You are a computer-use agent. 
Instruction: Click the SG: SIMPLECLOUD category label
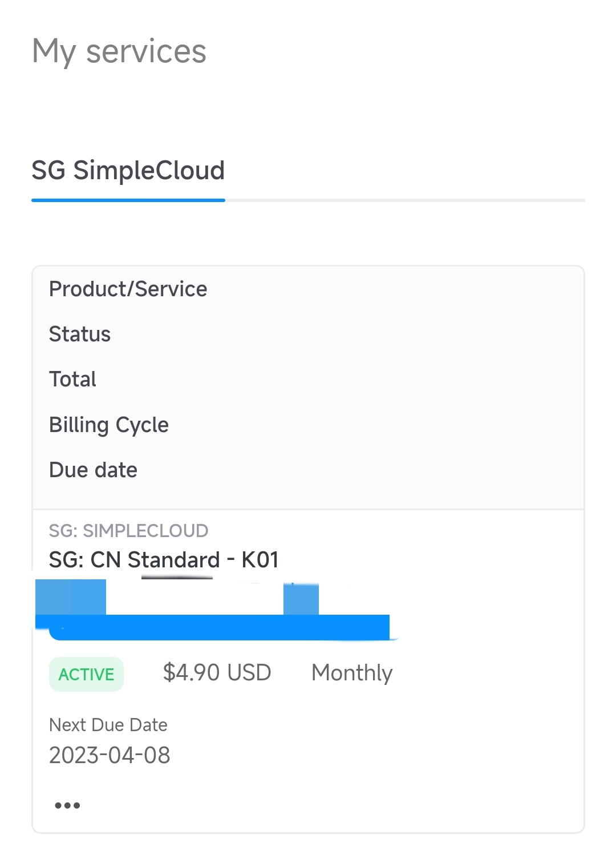[129, 531]
